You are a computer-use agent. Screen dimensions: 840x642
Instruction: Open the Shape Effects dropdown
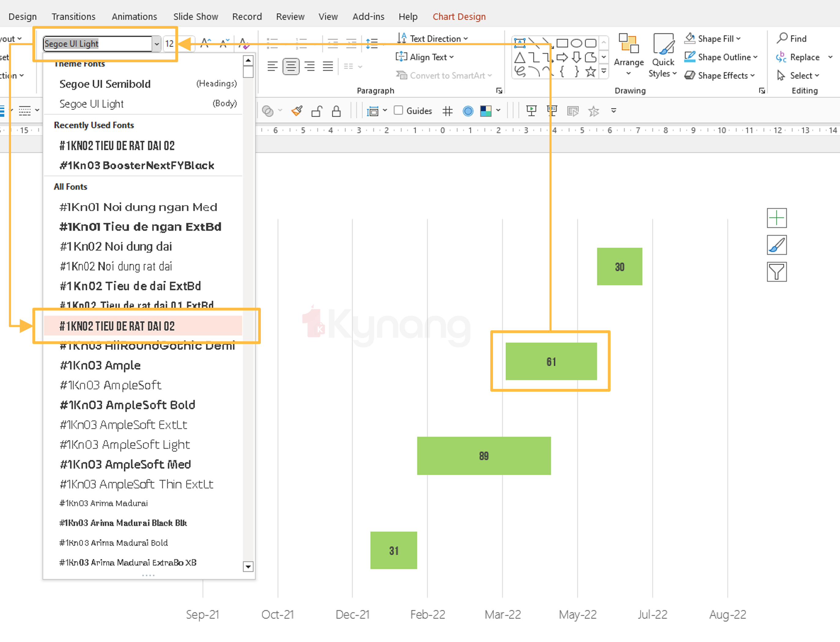[719, 75]
